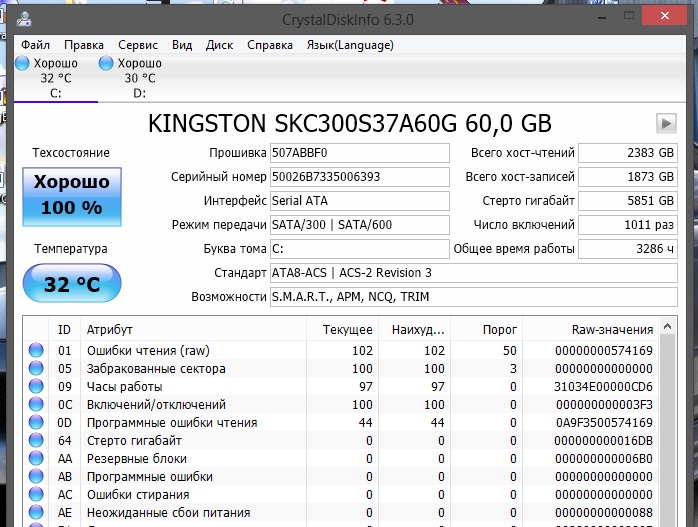Click status circle icon for drive C:
The width and height of the screenshot is (698, 527).
[23, 63]
